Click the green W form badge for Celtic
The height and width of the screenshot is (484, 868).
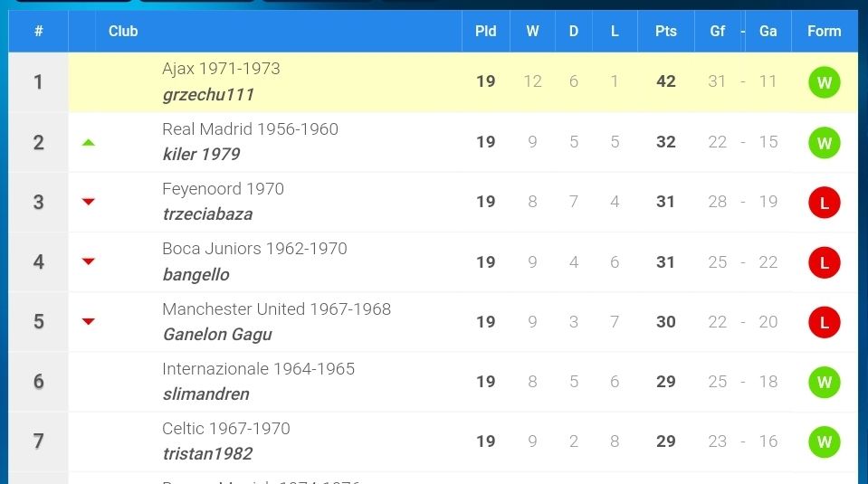[x=824, y=442]
